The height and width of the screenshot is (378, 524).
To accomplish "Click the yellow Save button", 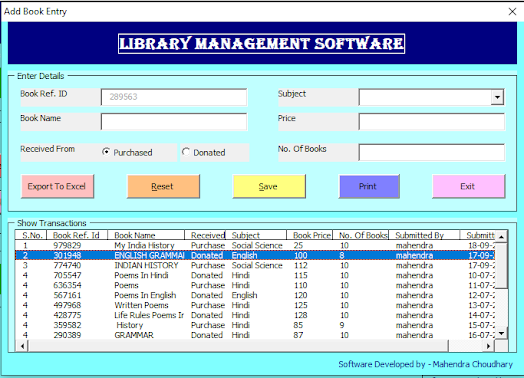I will tap(269, 186).
